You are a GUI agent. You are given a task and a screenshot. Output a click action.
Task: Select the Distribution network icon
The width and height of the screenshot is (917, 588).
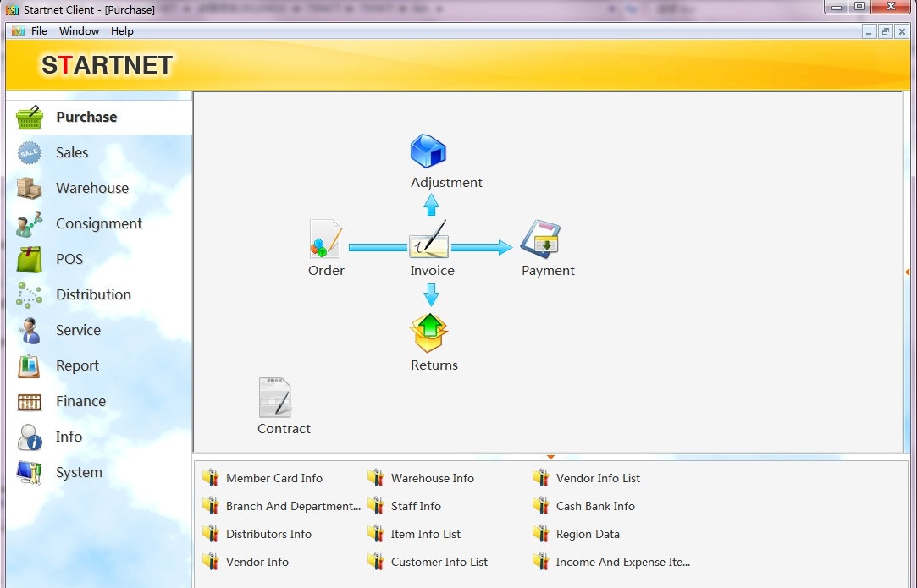pyautogui.click(x=30, y=295)
